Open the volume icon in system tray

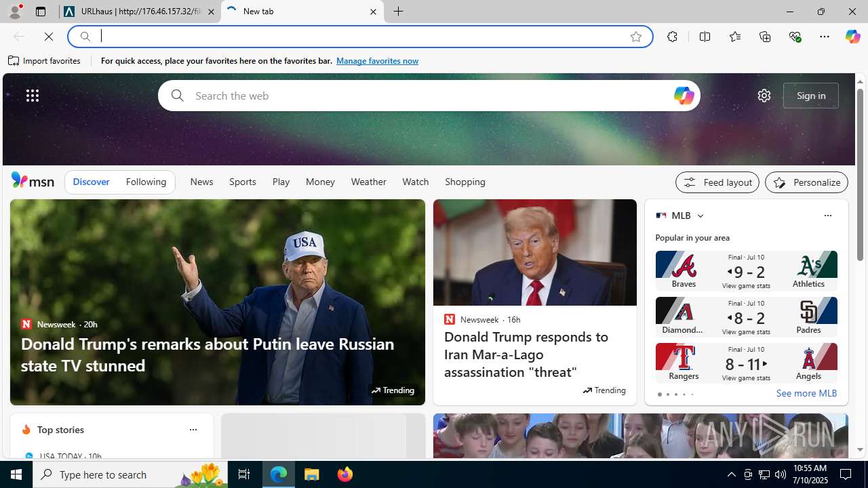coord(781,474)
